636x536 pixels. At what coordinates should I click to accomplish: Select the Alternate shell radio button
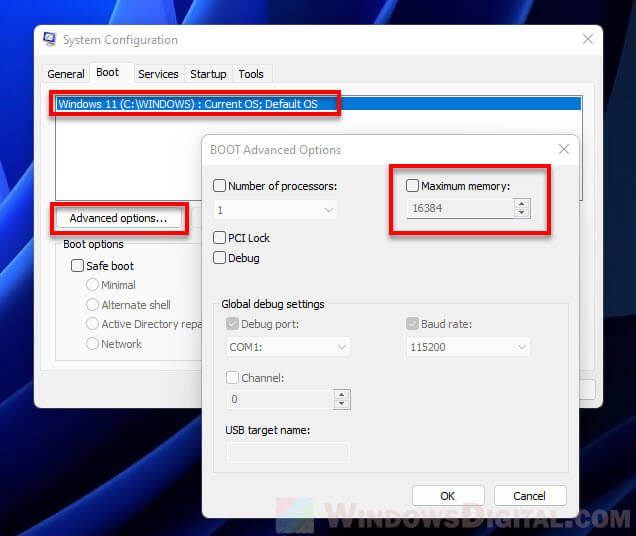[x=92, y=304]
